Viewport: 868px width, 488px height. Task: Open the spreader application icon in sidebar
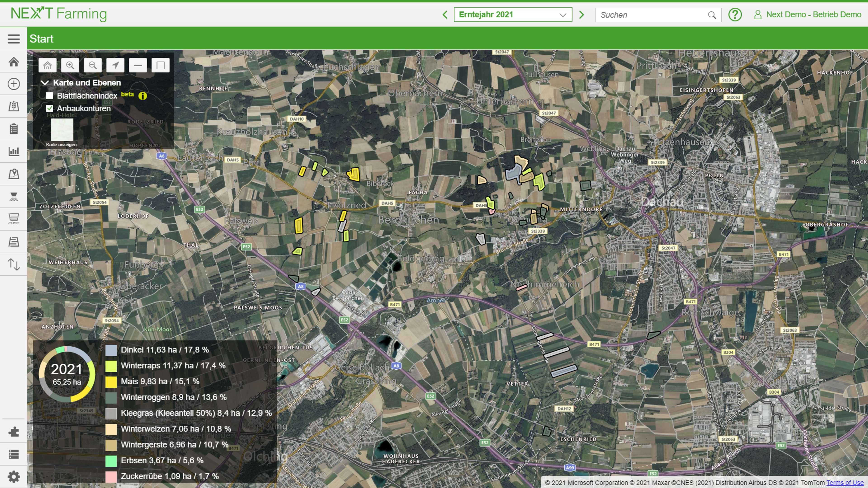tap(14, 196)
